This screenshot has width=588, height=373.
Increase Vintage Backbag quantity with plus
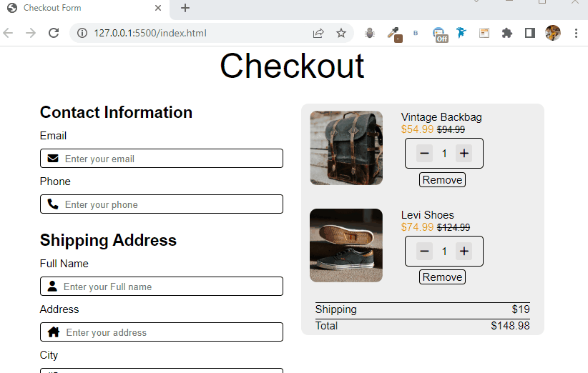(464, 153)
